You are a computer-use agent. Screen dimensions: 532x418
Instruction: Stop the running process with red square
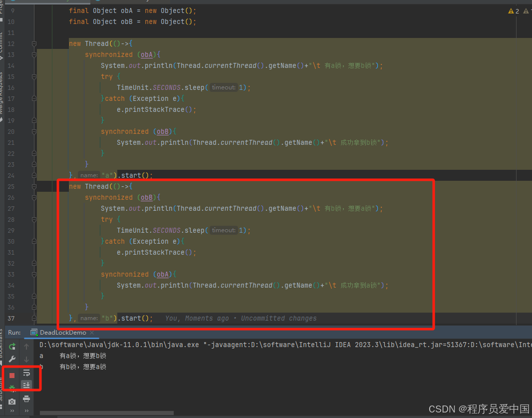click(12, 375)
